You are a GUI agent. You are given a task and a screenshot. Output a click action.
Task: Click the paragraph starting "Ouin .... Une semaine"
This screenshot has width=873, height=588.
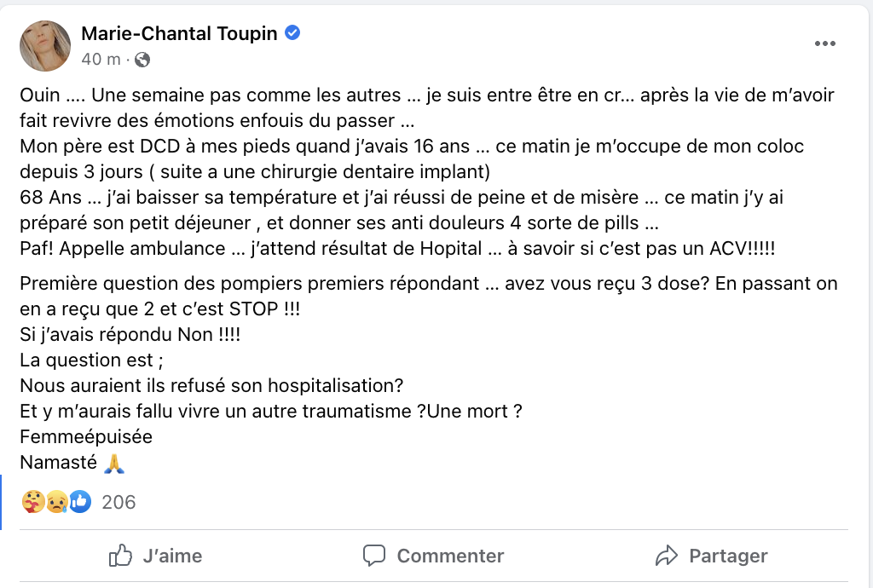(428, 171)
